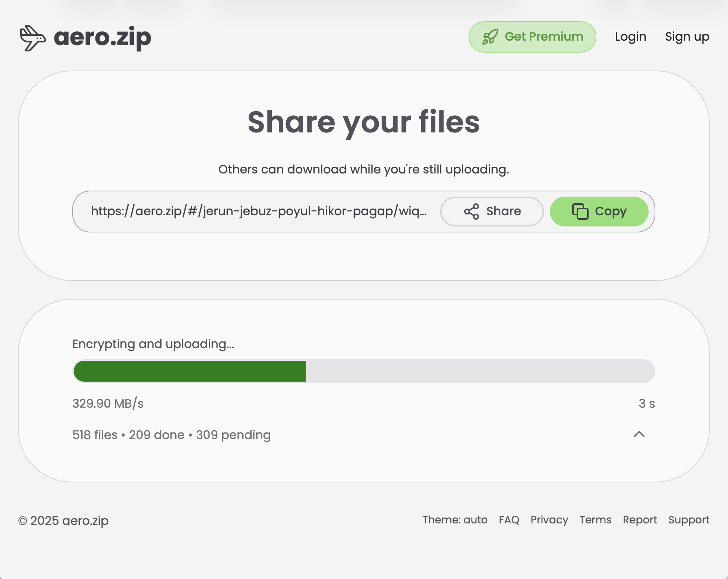Screen dimensions: 728x579
Task: Select the share-nodes icon in Share button
Action: (x=472, y=211)
